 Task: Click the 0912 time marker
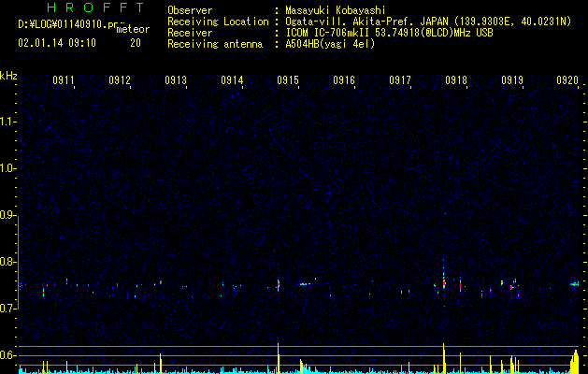click(120, 80)
